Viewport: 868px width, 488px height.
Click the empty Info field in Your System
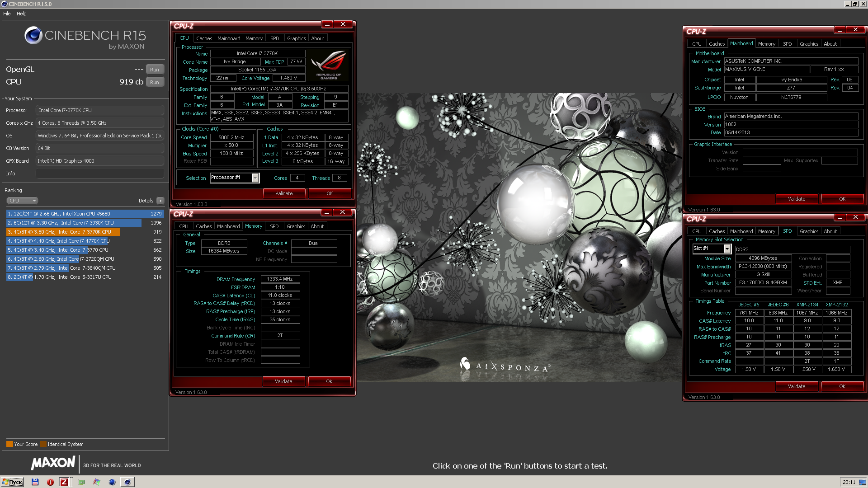click(x=99, y=174)
